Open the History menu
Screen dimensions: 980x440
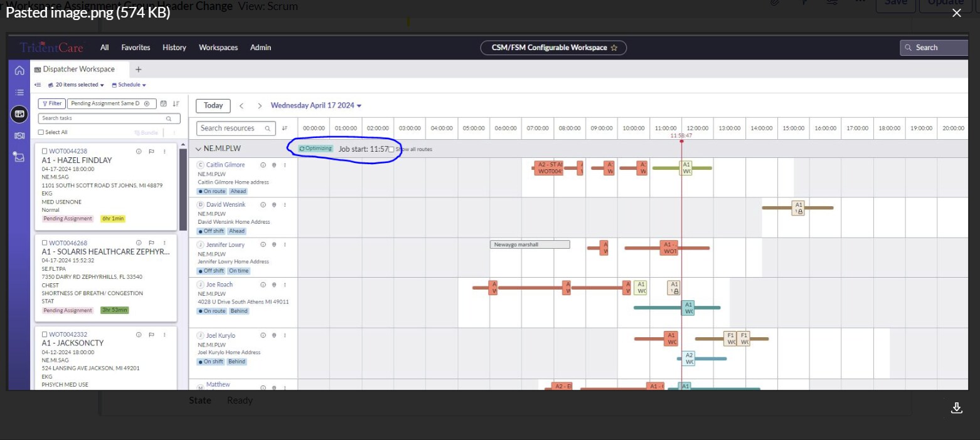[x=174, y=48]
